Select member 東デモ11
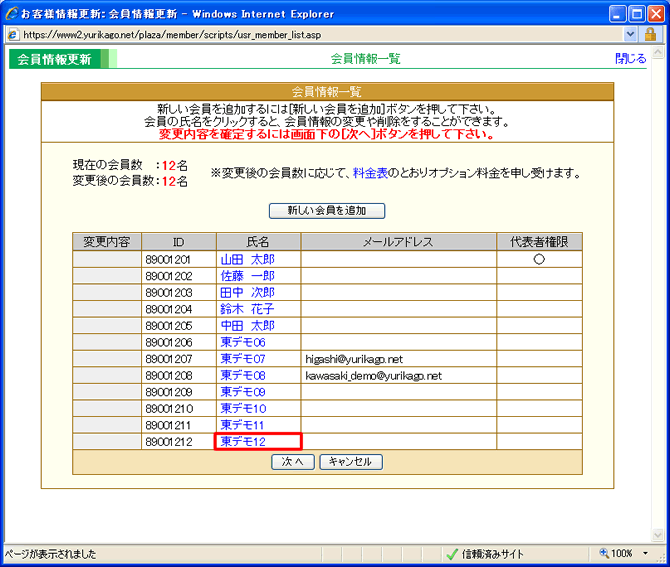The image size is (670, 567). coord(242,425)
